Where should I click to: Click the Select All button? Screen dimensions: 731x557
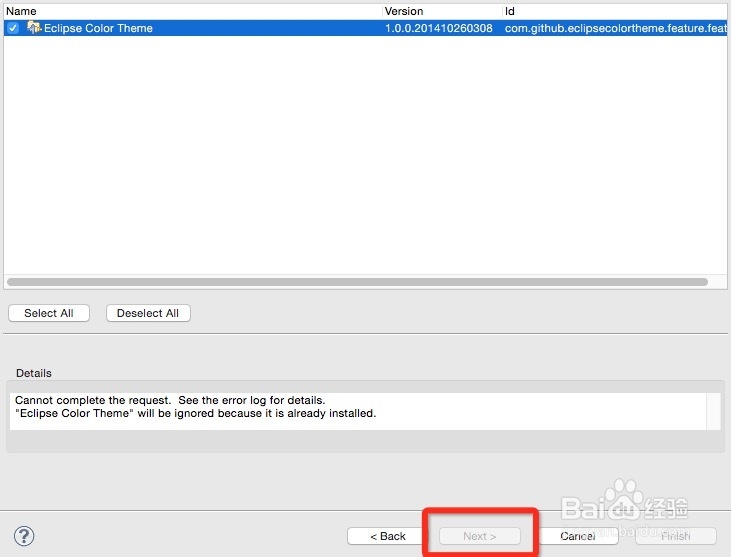[49, 313]
